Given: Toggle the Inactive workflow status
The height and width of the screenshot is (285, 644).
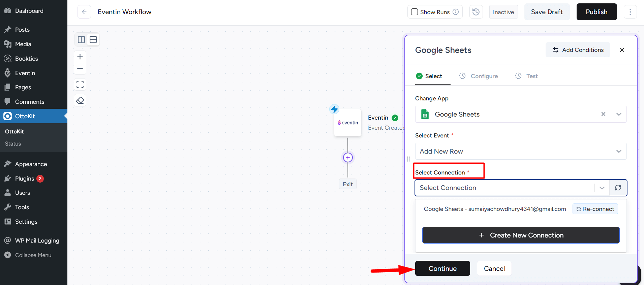Looking at the screenshot, I should (503, 12).
